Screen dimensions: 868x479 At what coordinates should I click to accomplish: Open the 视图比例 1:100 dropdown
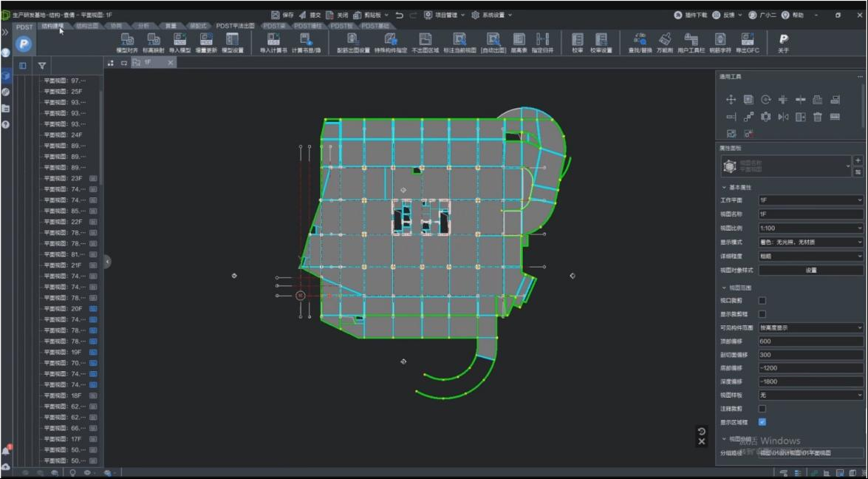(x=811, y=228)
